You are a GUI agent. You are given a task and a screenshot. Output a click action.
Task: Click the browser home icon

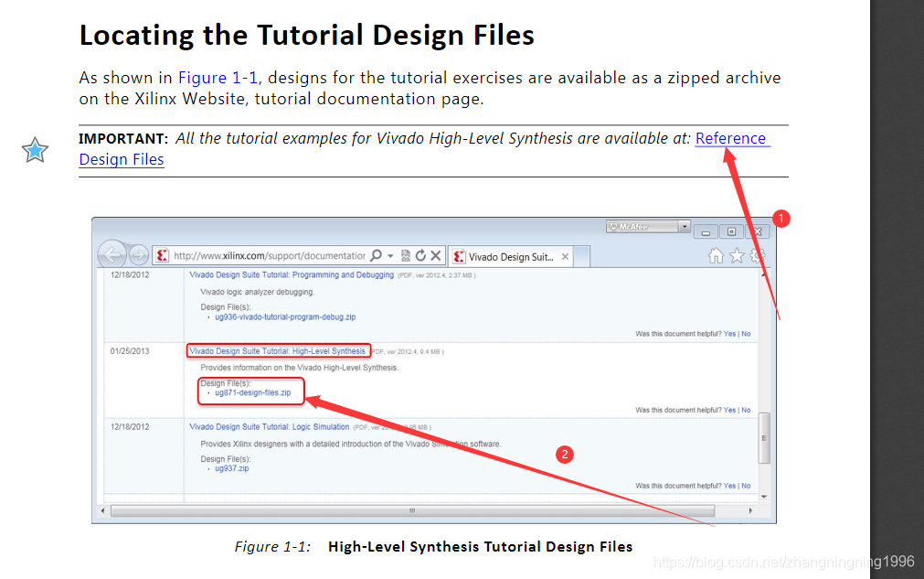pos(716,255)
